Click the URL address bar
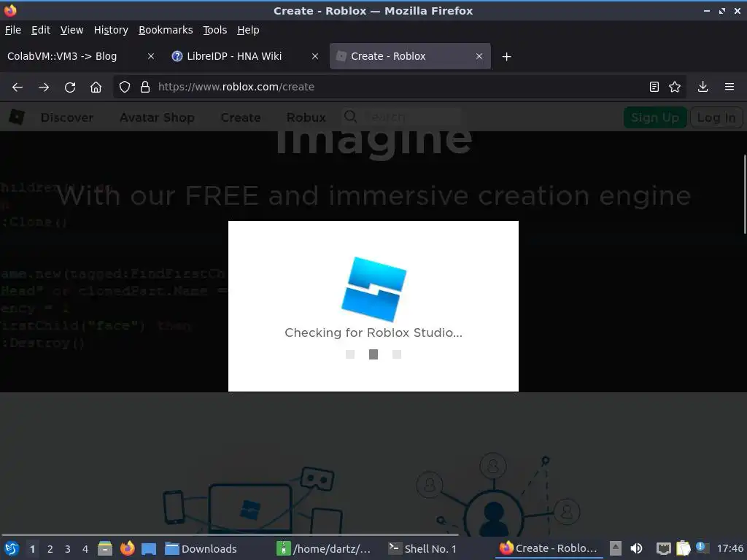The width and height of the screenshot is (747, 560). [400, 87]
